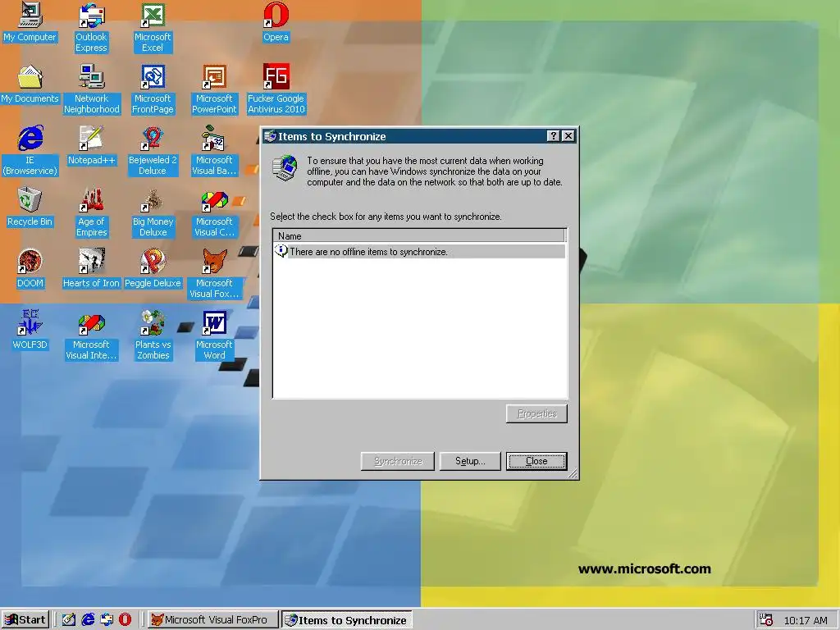Screen dimensions: 840x630
Task: Open Outlook Express quick launch icon
Action: click(107, 620)
